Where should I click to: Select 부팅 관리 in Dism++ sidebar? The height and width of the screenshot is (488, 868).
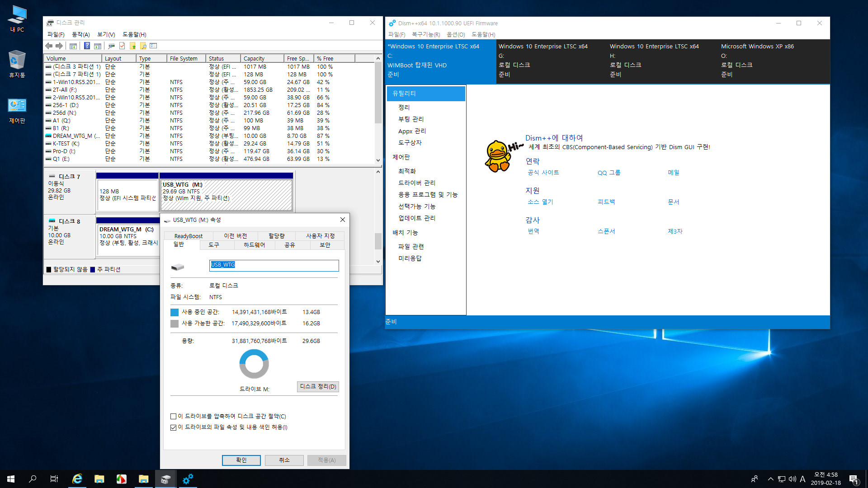411,119
